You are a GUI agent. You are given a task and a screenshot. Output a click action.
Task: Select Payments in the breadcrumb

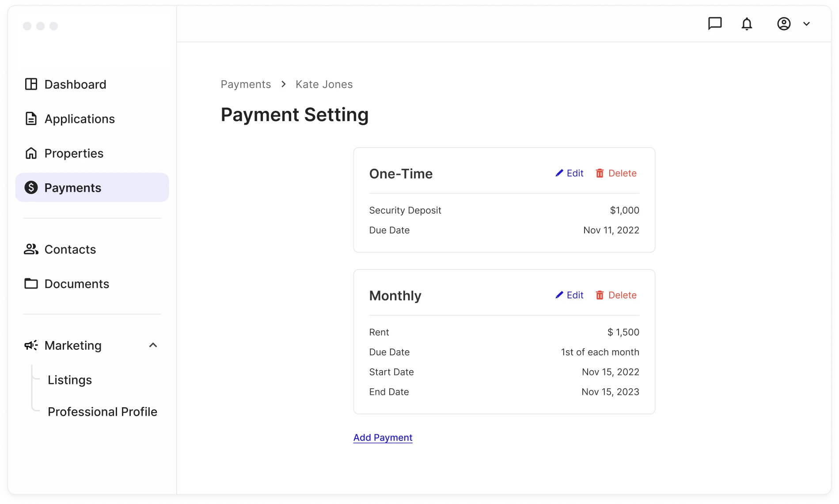(246, 84)
